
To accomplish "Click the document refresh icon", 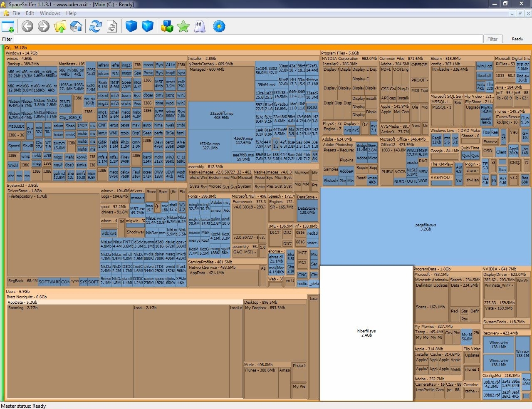I will point(111,27).
